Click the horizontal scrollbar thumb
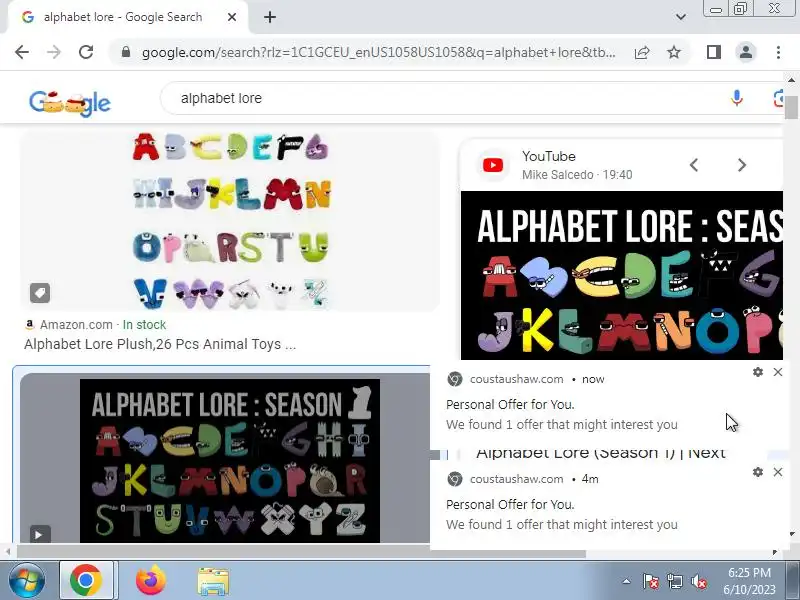Screen dimensions: 800x600 (301, 553)
